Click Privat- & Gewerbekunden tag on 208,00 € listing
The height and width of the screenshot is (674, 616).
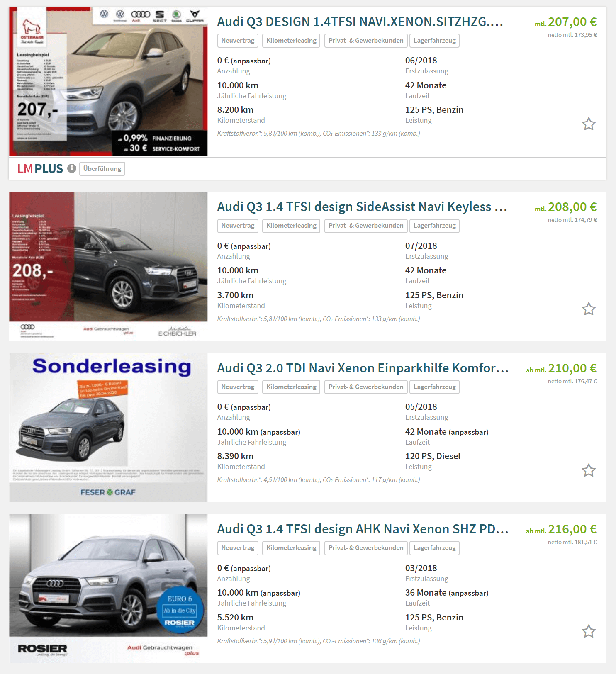[x=366, y=226]
